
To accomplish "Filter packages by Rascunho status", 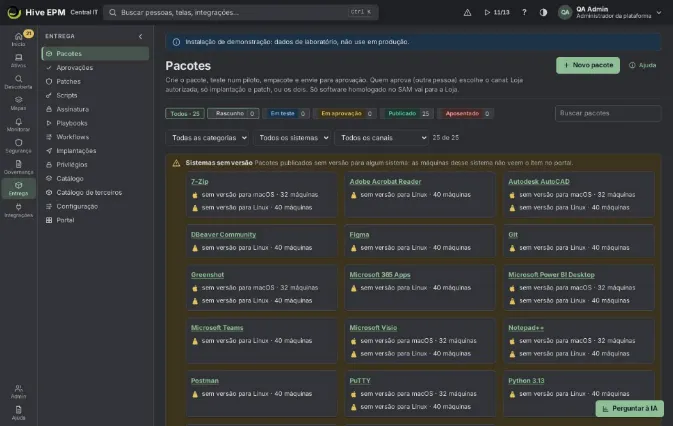I will tap(233, 114).
